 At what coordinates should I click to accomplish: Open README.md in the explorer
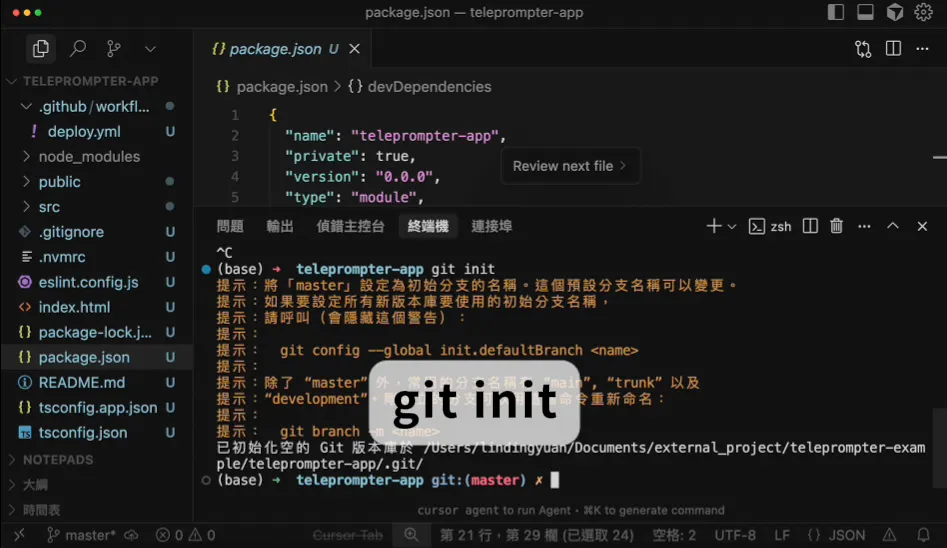[82, 383]
